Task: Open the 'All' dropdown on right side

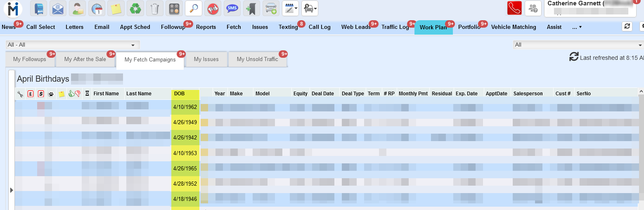Action: coord(578,45)
